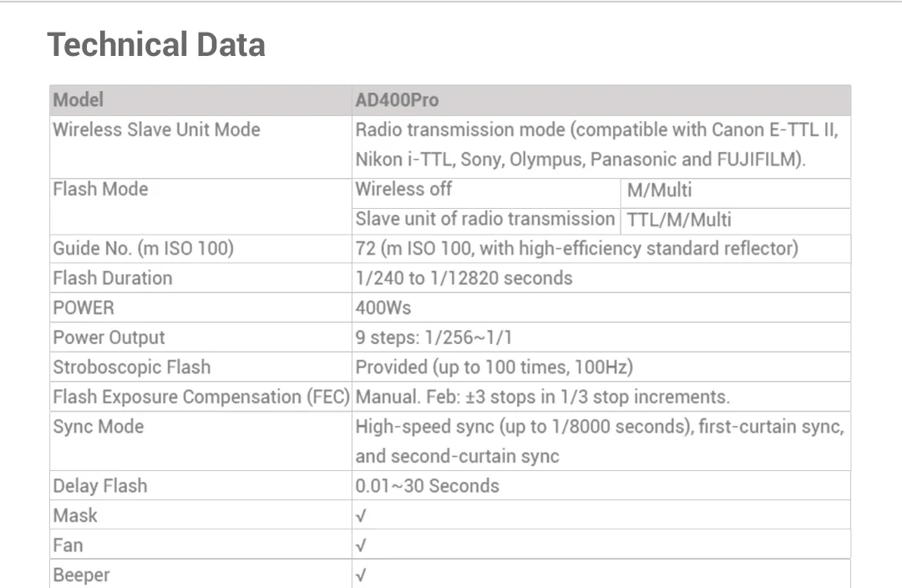Click the checkmark in the Fan row
This screenshot has width=902, height=588.
point(361,545)
